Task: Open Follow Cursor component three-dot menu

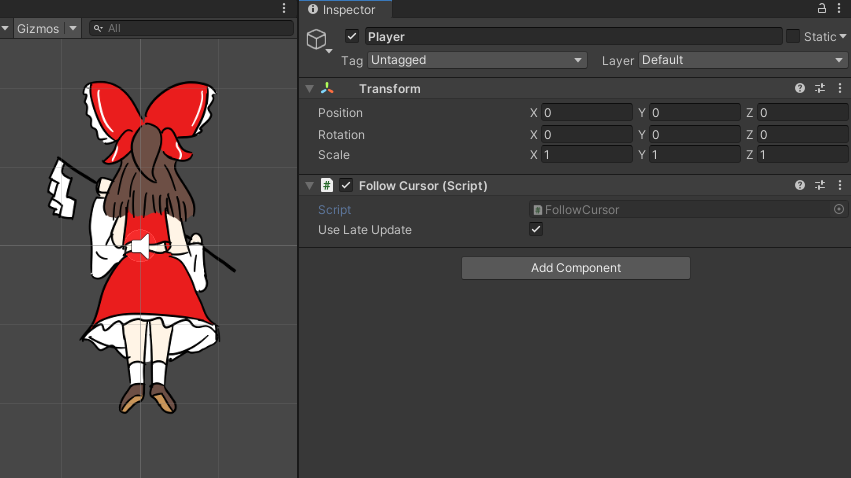Action: coord(840,185)
